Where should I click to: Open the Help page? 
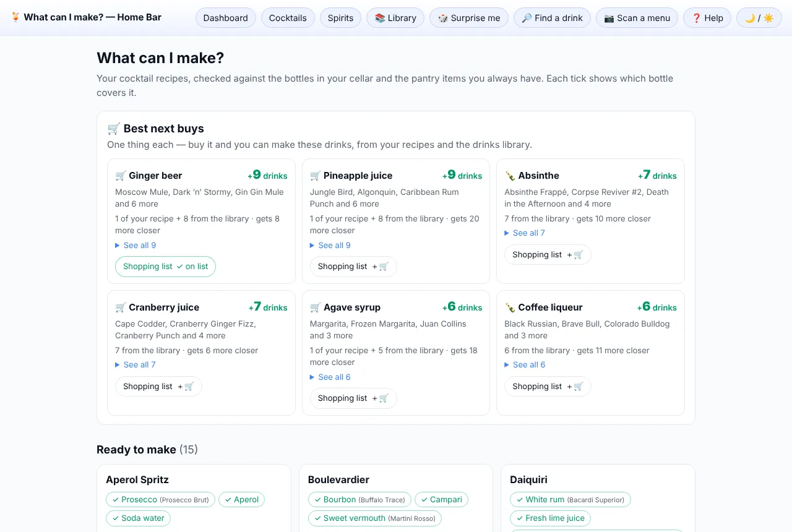tap(707, 18)
